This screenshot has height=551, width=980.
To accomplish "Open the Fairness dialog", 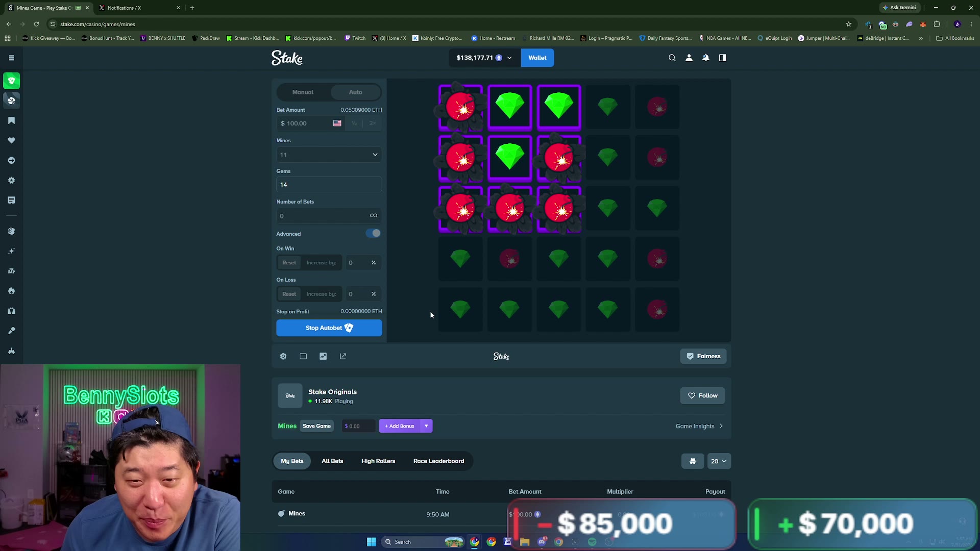I will click(703, 356).
